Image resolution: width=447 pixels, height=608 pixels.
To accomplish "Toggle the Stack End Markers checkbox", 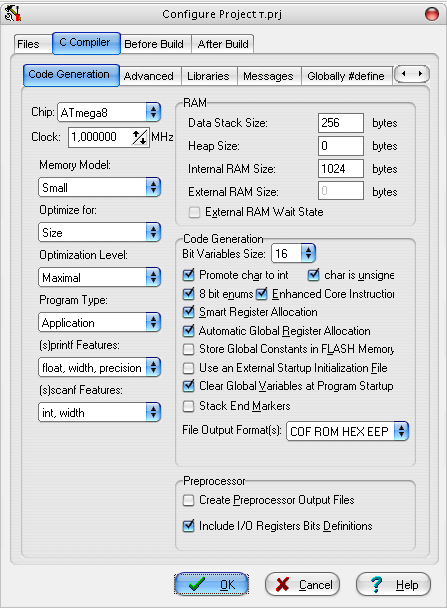I will pos(189,406).
